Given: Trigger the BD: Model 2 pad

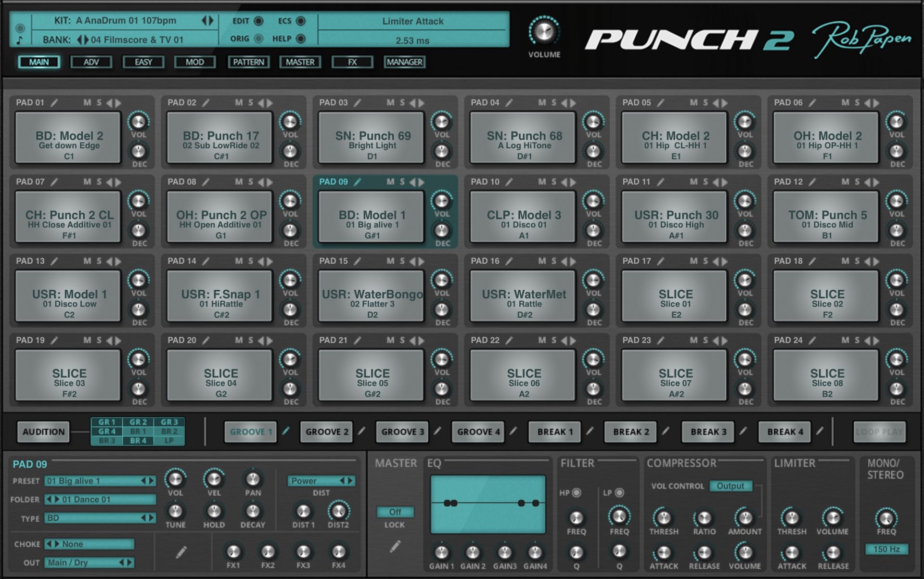Looking at the screenshot, I should click(68, 138).
